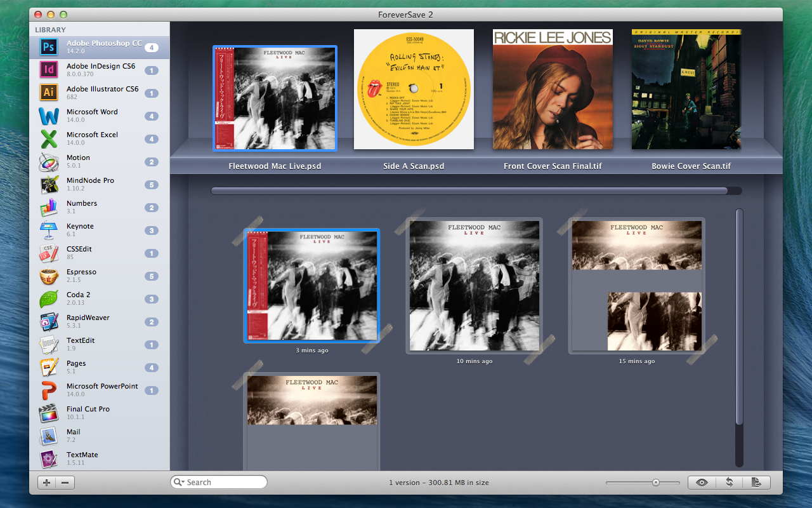Click the Side A Scan.psd label

click(x=414, y=166)
